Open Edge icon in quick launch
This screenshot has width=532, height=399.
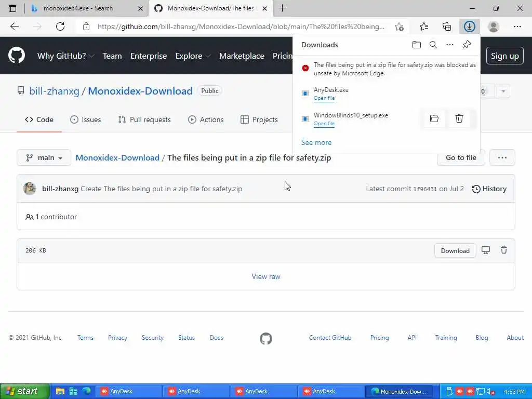coord(87,391)
